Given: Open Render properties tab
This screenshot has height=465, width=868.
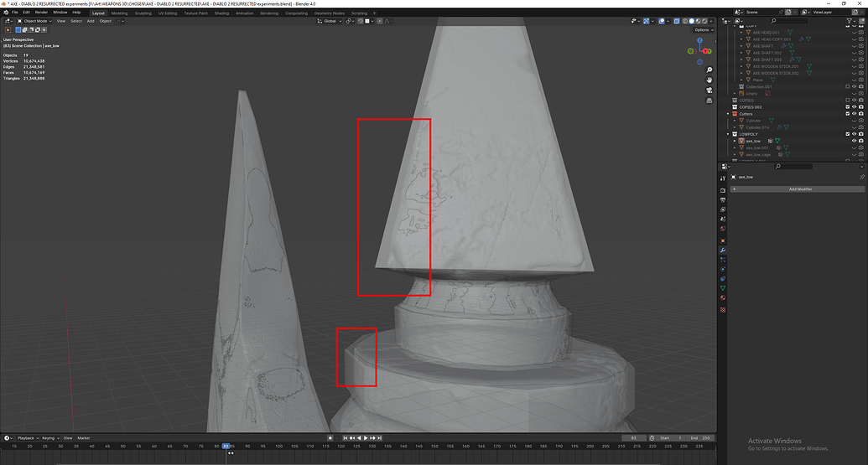Looking at the screenshot, I should tap(723, 190).
